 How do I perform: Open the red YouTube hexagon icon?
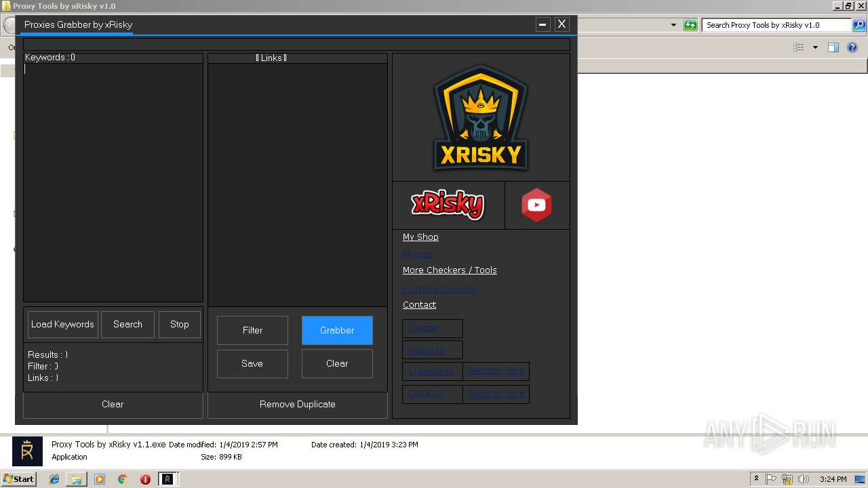click(536, 205)
